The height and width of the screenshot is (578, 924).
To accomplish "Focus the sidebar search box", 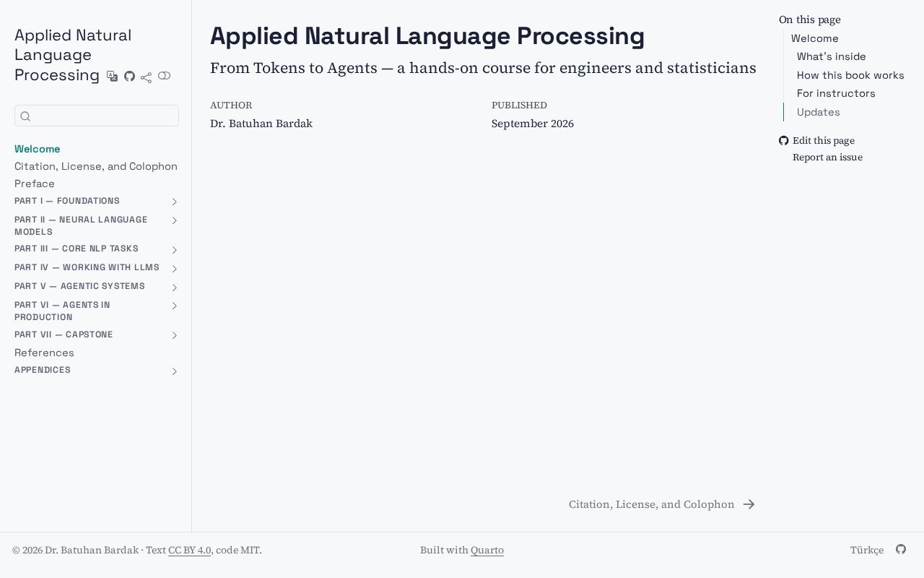I will [97, 116].
